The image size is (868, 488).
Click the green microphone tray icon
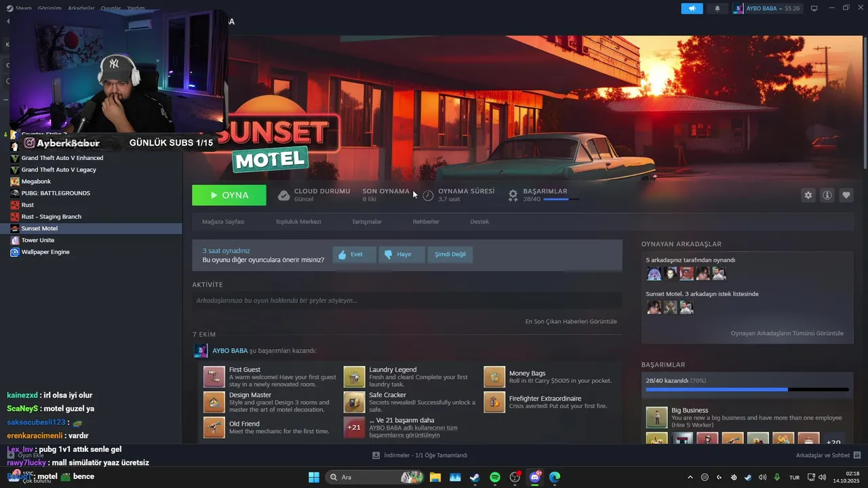tap(777, 477)
